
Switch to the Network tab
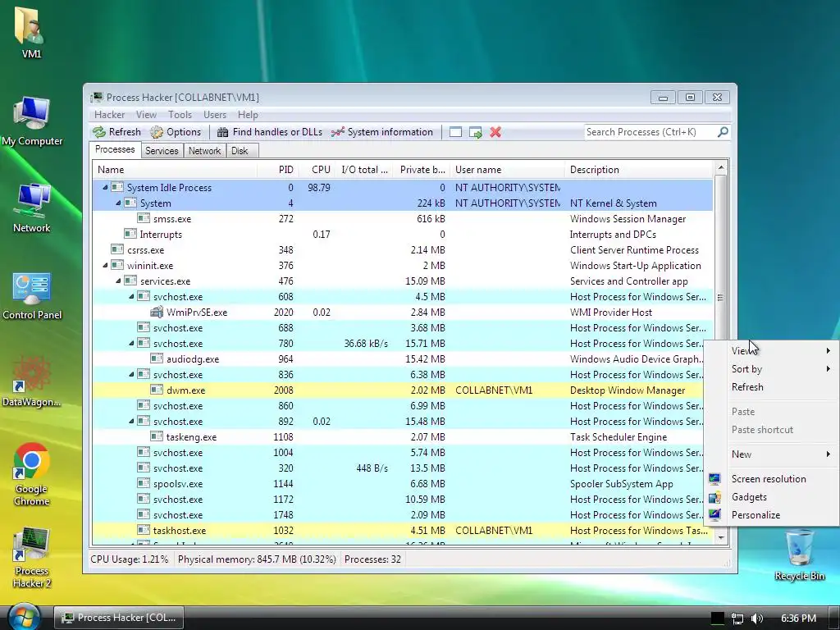pos(204,151)
